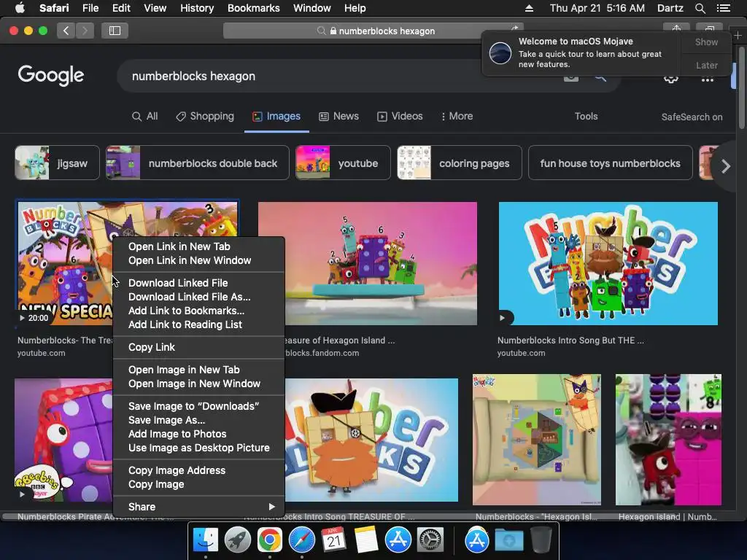Choose Open Image in New Window
Image resolution: width=747 pixels, height=560 pixels.
point(198,384)
